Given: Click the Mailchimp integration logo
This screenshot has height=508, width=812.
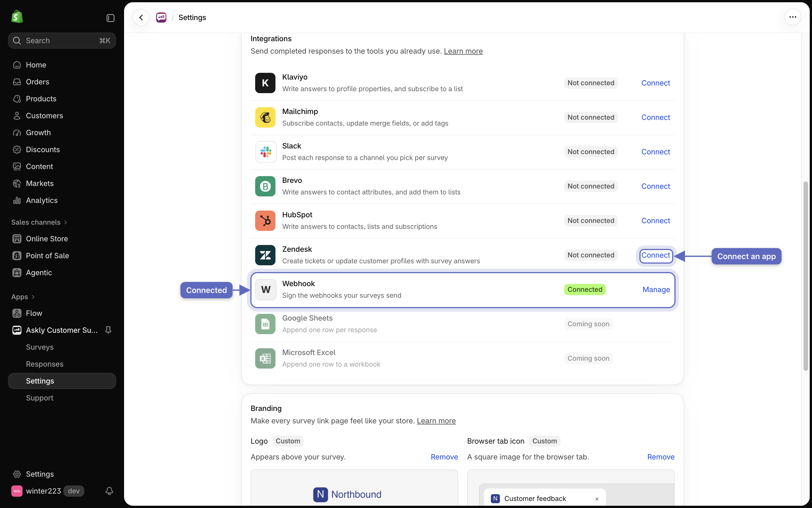Looking at the screenshot, I should click(x=265, y=117).
